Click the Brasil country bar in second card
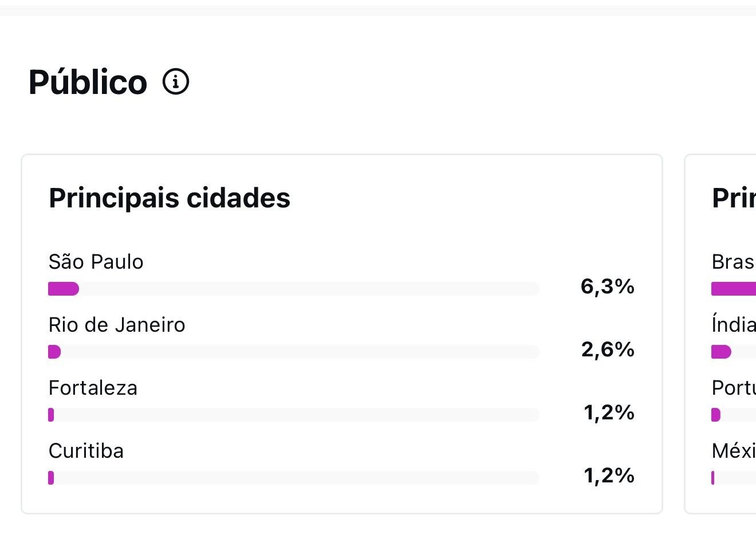Viewport: 756px width, 550px height. [x=734, y=289]
